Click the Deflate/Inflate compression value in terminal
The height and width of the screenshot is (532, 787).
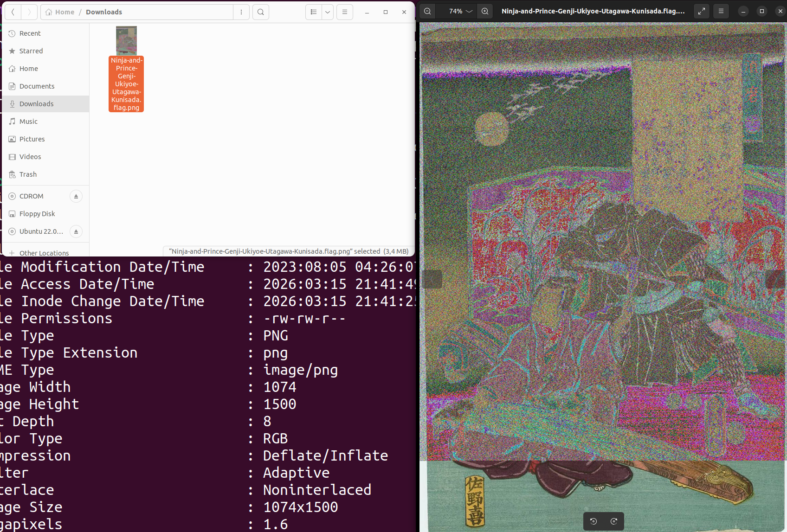click(x=326, y=455)
